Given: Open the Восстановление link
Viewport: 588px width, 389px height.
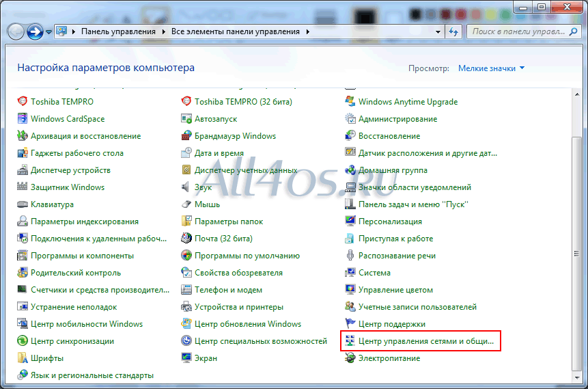Looking at the screenshot, I should 389,136.
